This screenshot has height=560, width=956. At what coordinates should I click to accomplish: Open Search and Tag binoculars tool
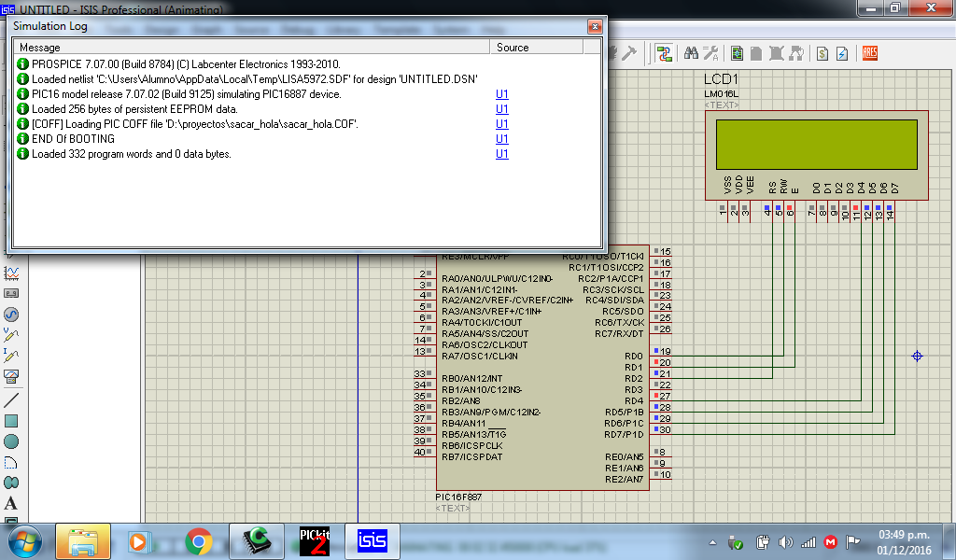[691, 53]
